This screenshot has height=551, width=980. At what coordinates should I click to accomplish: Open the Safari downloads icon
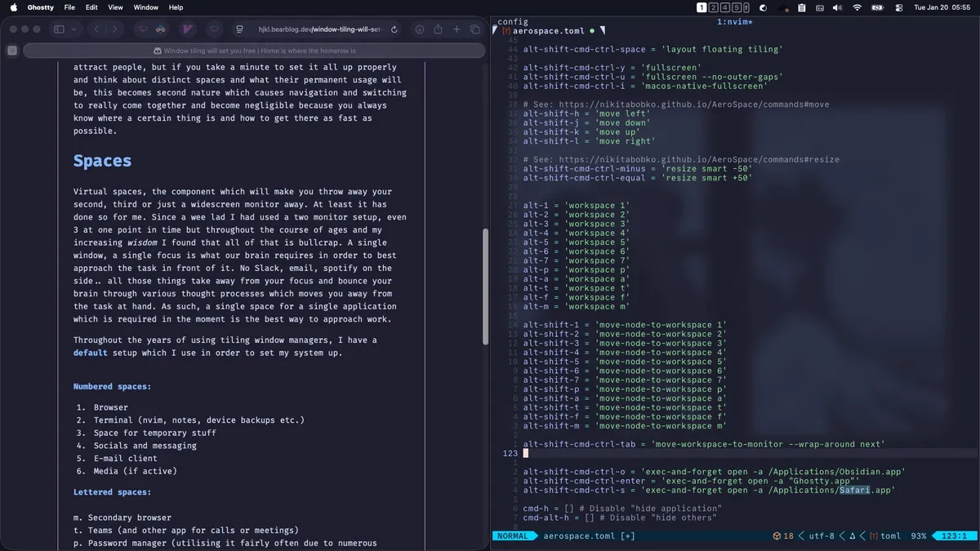419,29
